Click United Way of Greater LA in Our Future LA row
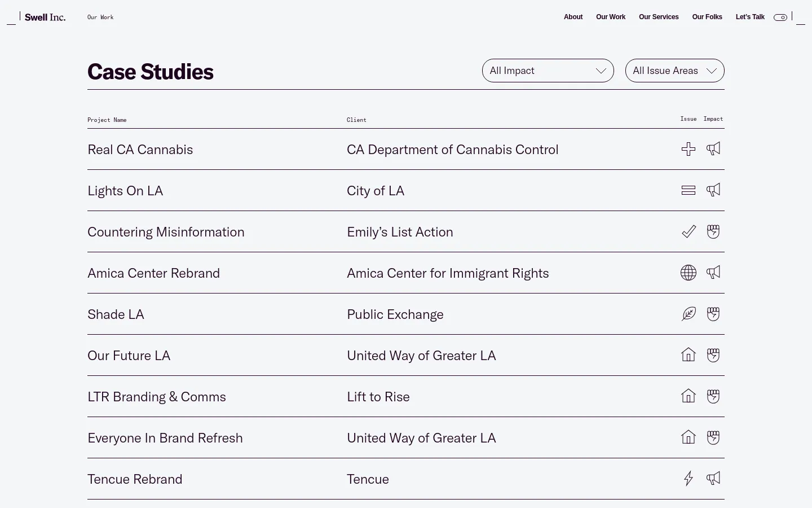This screenshot has width=812, height=508. coord(421,356)
